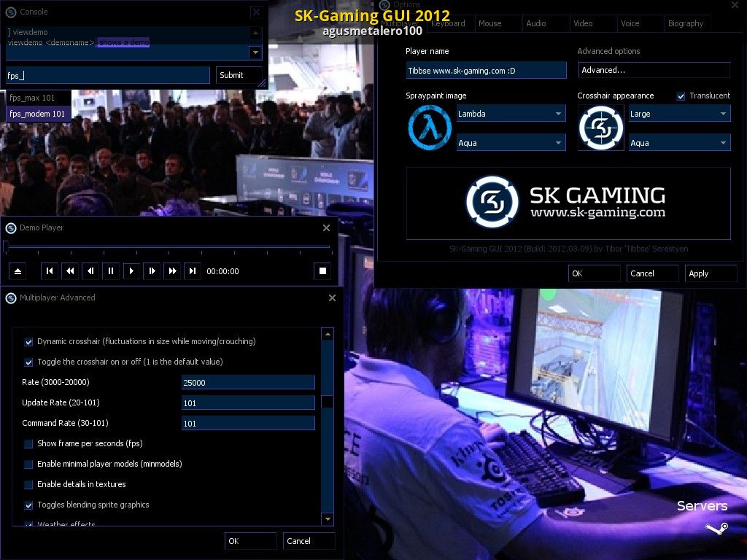Enable minimal player models checkbox
747x560 pixels.
click(29, 464)
